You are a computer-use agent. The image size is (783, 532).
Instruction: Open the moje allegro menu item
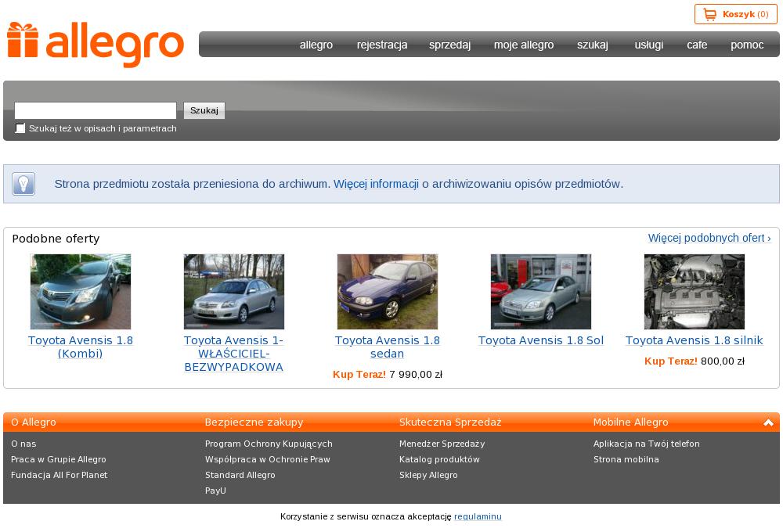524,45
